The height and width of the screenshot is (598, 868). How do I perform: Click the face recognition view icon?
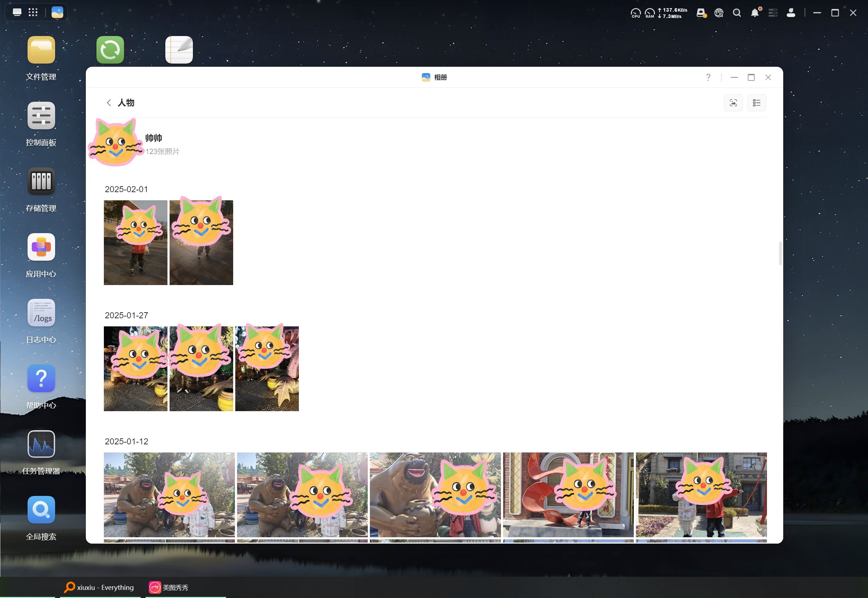733,103
